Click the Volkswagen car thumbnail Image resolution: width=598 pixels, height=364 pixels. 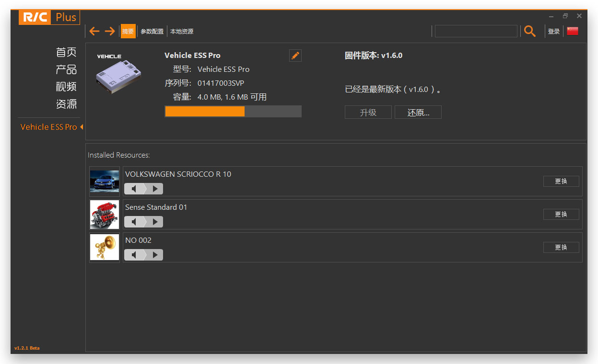105,181
